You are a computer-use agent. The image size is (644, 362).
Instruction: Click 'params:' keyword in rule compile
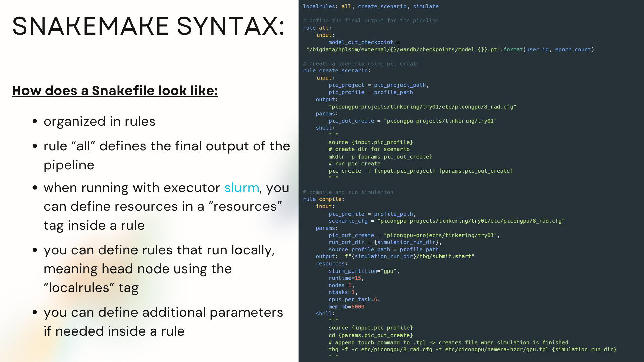coord(327,228)
